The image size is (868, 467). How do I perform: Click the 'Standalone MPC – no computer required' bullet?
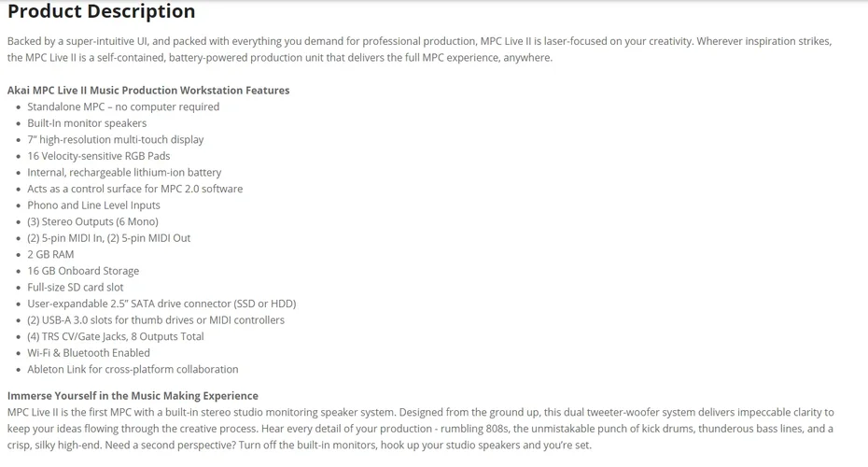123,106
